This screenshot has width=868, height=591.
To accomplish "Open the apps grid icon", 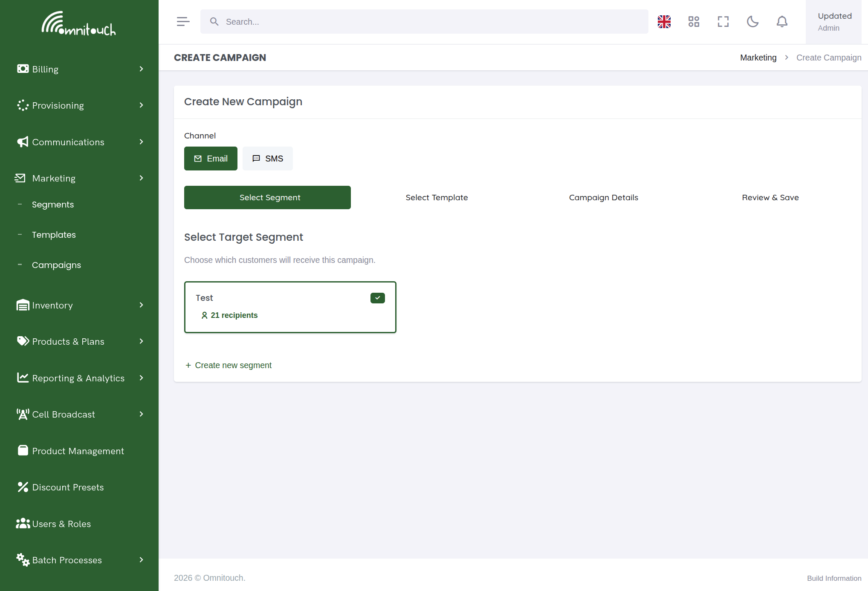I will pos(694,22).
